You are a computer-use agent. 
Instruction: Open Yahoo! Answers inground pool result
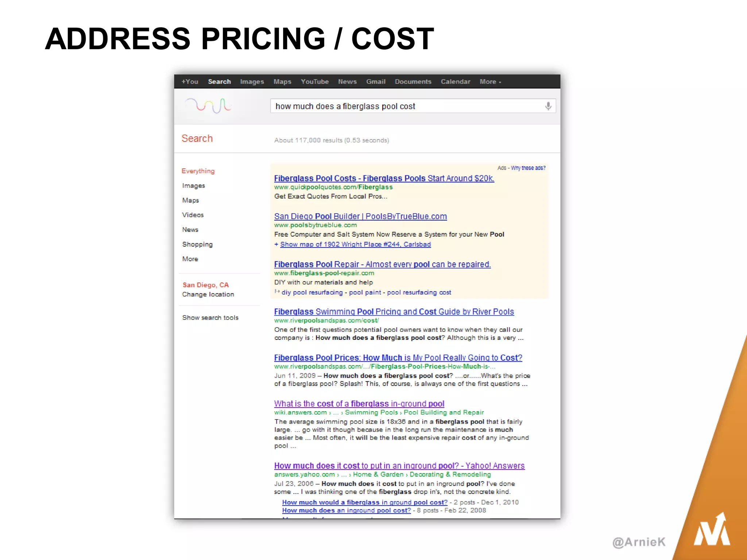399,466
